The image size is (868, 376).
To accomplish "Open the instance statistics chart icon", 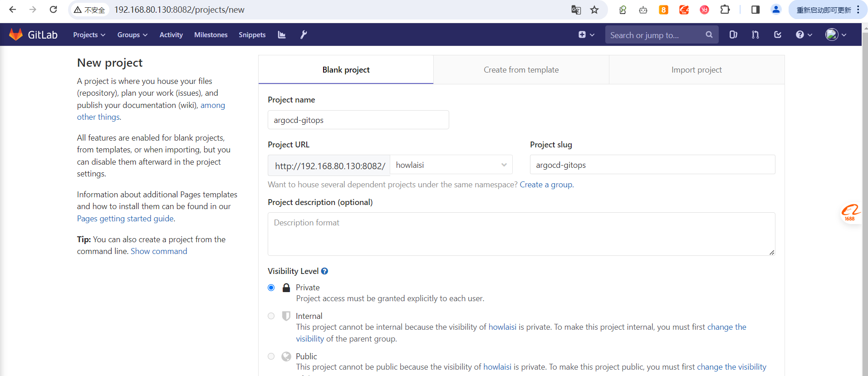I will (282, 35).
